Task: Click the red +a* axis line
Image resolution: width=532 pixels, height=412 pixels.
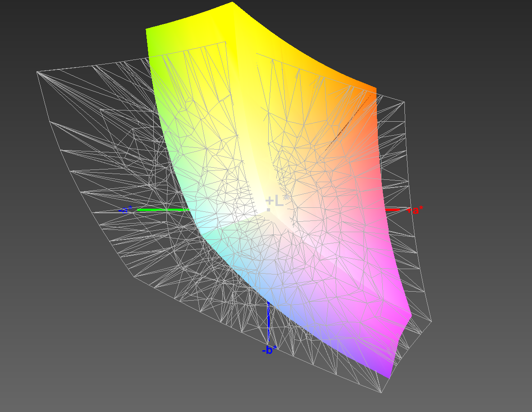Action: (x=393, y=210)
